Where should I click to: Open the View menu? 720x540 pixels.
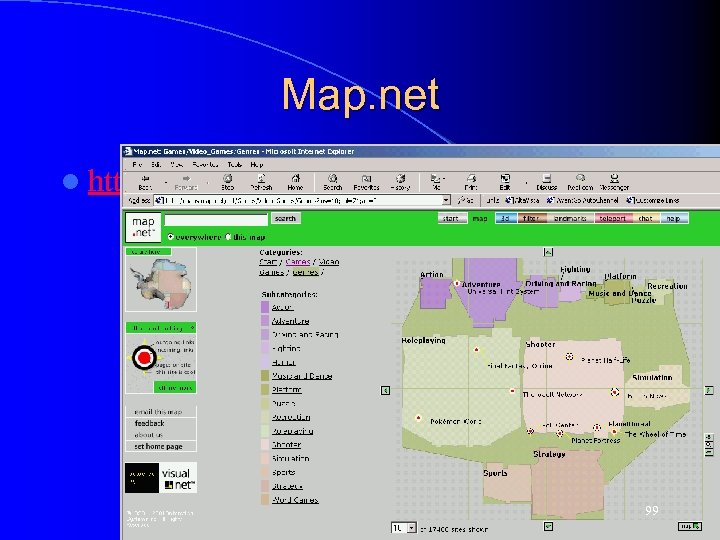[x=177, y=164]
